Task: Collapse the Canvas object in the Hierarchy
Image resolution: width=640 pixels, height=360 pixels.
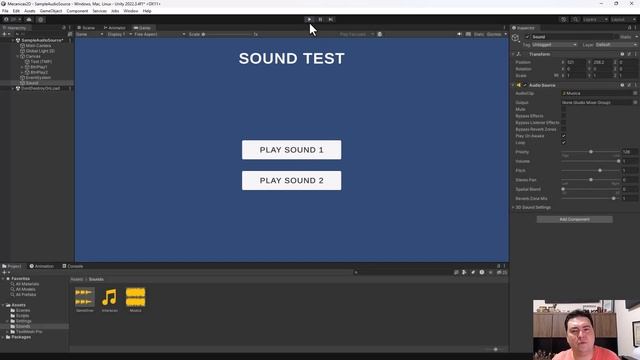Action: click(x=18, y=56)
